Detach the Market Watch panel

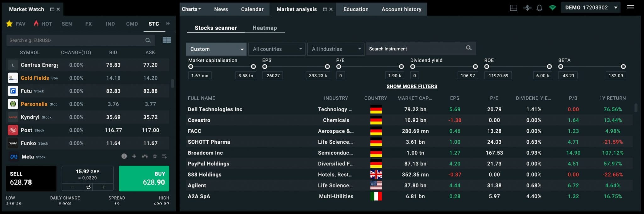pyautogui.click(x=52, y=9)
